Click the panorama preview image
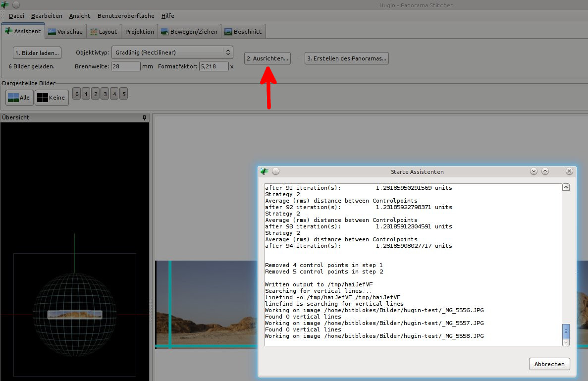 (x=207, y=305)
